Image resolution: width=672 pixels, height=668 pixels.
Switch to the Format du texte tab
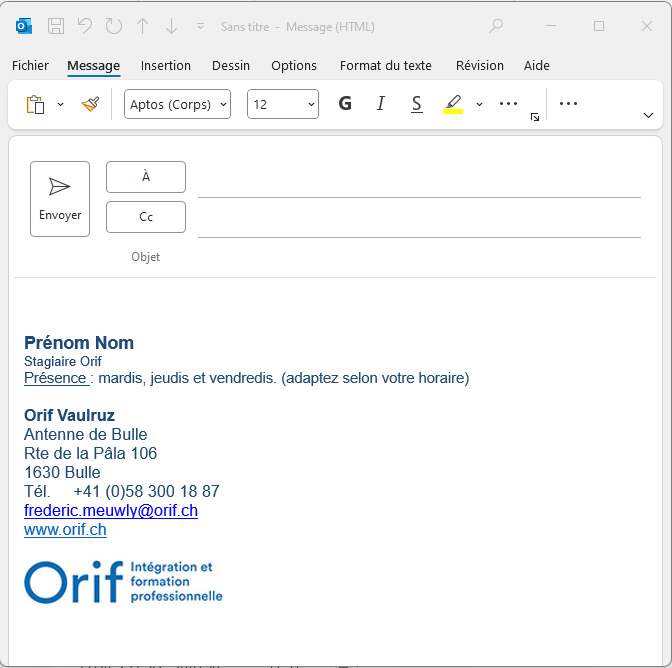click(386, 66)
